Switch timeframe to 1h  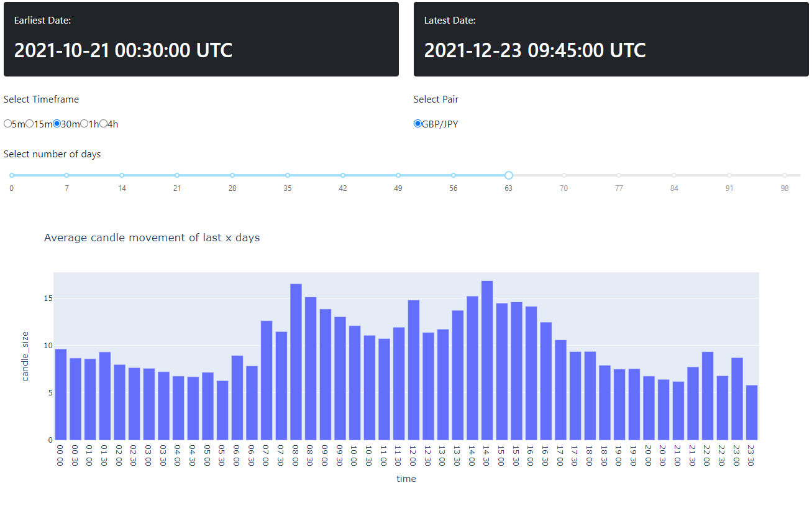[x=84, y=124]
